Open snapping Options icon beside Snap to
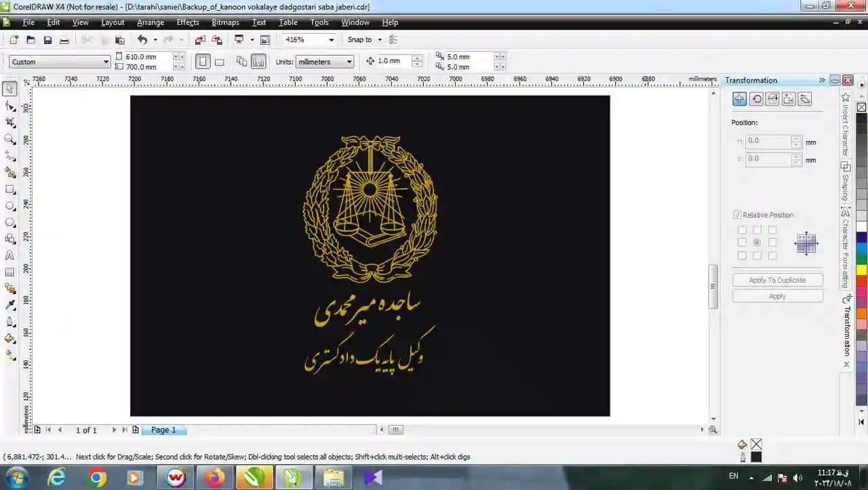The height and width of the screenshot is (490, 868). (393, 40)
